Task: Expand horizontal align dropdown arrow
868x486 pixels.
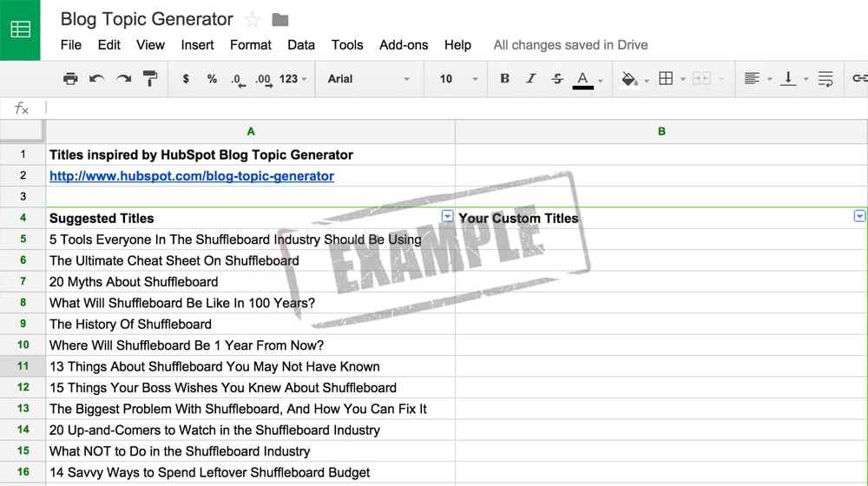Action: tap(769, 79)
